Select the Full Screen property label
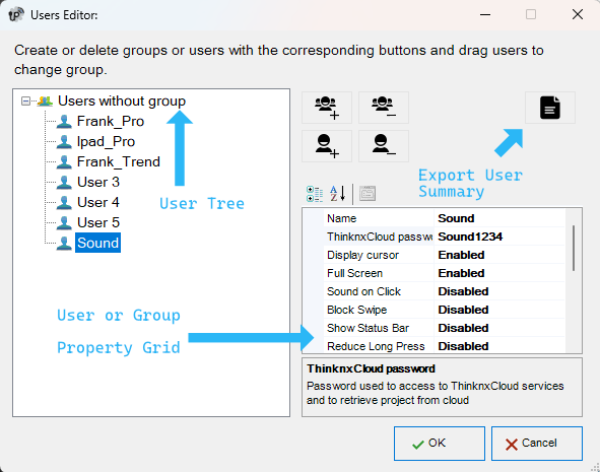Image resolution: width=600 pixels, height=472 pixels. click(355, 273)
